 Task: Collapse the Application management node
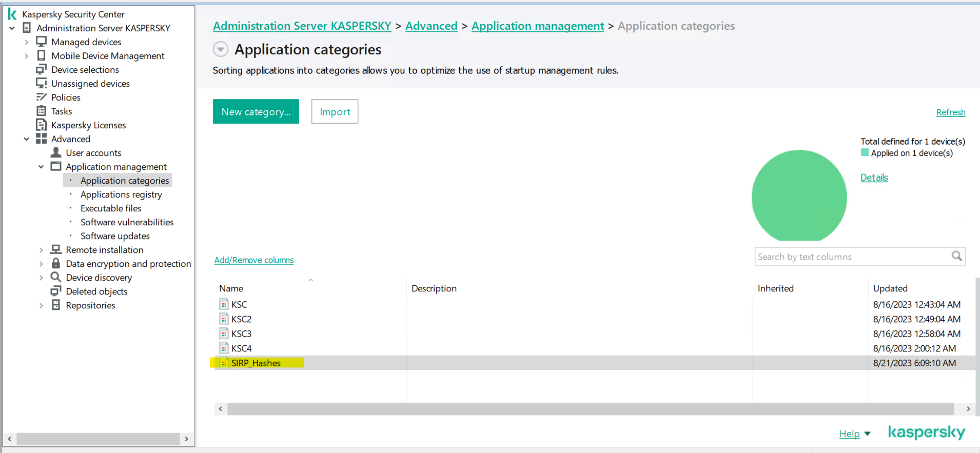(41, 167)
